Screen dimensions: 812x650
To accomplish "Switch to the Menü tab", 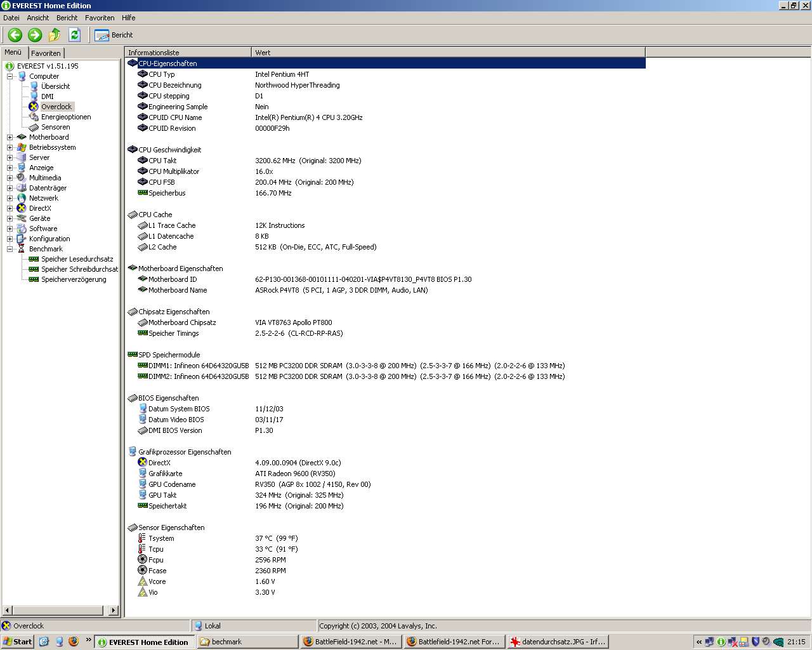I will click(13, 52).
